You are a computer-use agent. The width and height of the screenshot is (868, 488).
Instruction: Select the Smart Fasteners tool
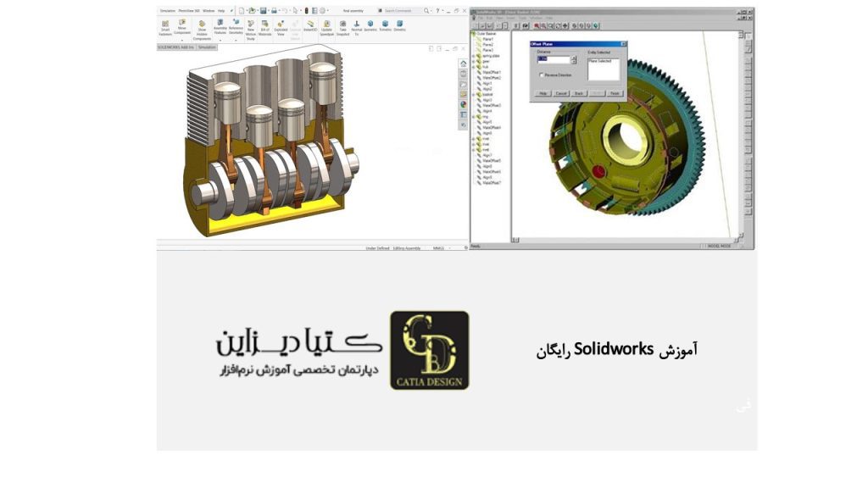coord(164,25)
